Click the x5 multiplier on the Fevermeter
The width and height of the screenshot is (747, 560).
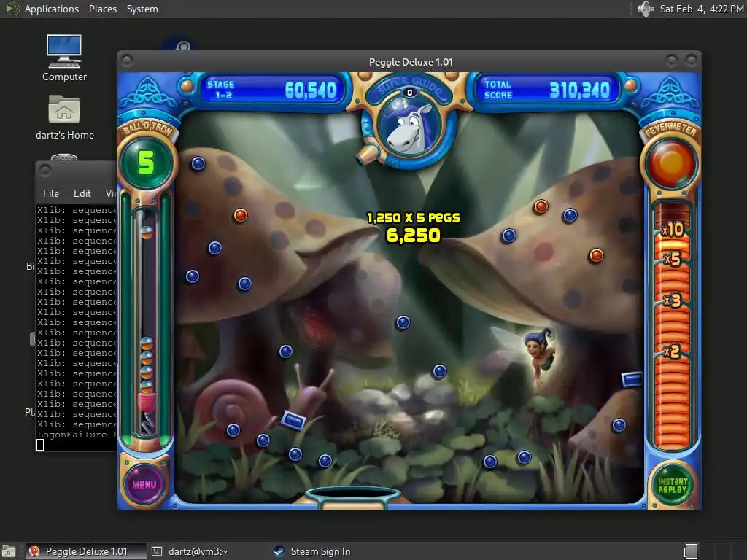click(672, 259)
